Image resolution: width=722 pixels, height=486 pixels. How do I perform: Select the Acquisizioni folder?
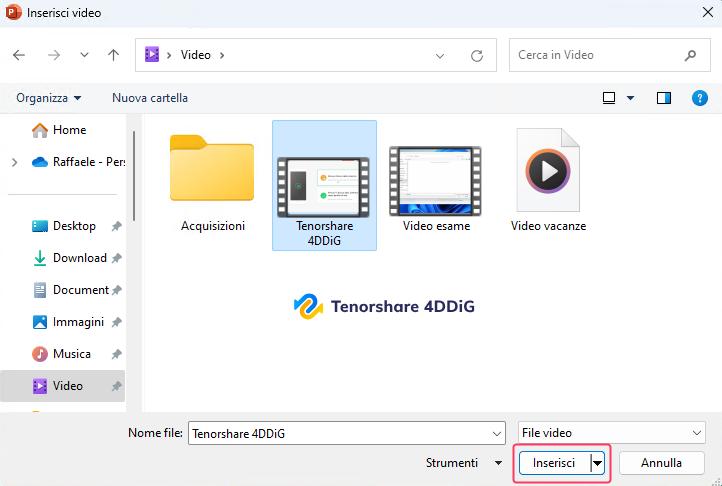pos(212,183)
